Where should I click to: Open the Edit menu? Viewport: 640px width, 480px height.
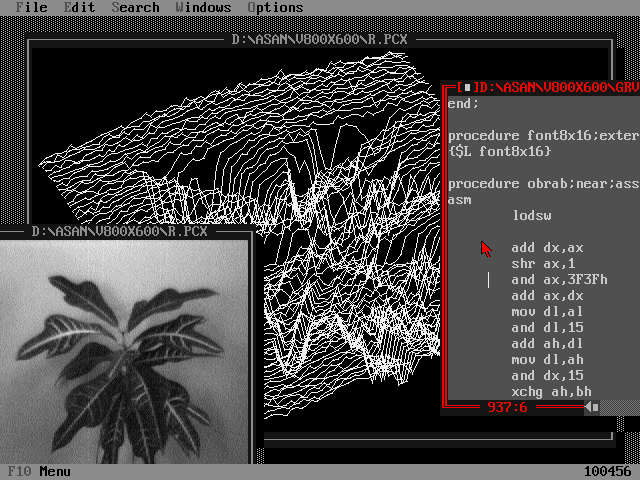79,7
